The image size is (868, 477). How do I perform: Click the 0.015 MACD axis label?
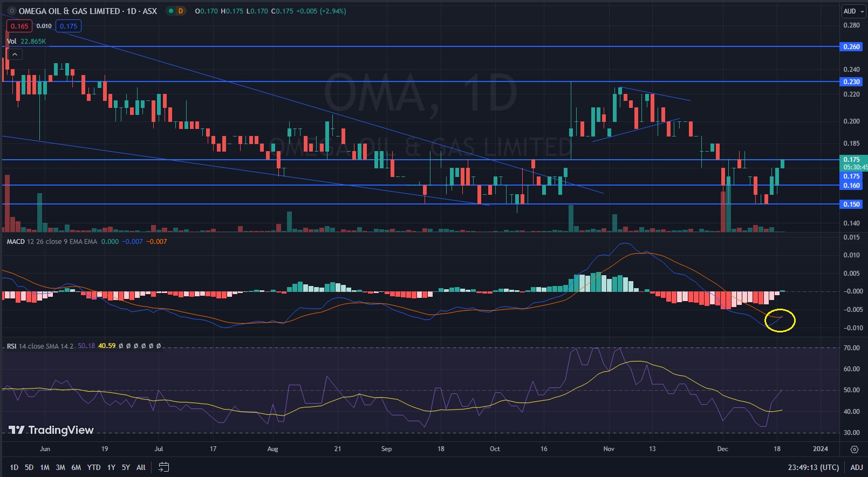(851, 237)
